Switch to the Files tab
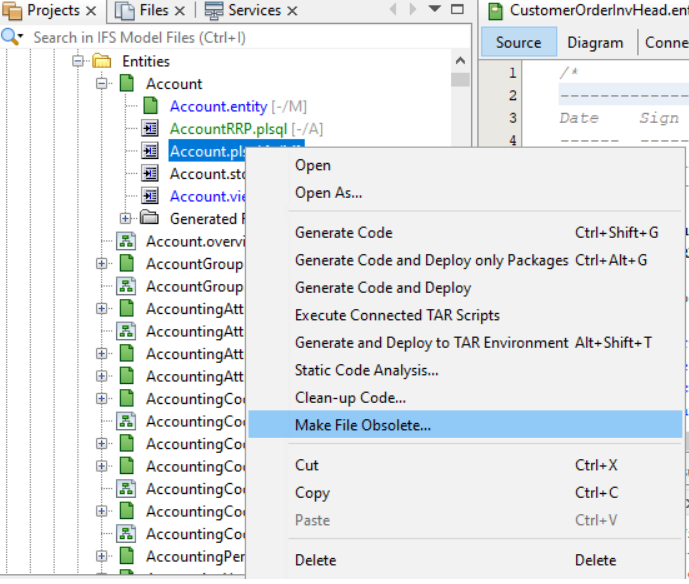 153,11
